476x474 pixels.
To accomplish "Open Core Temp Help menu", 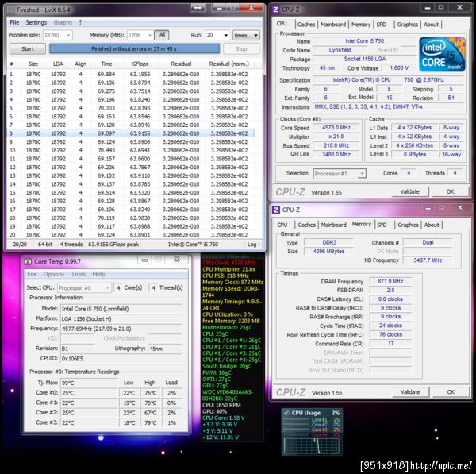I will coord(98,274).
